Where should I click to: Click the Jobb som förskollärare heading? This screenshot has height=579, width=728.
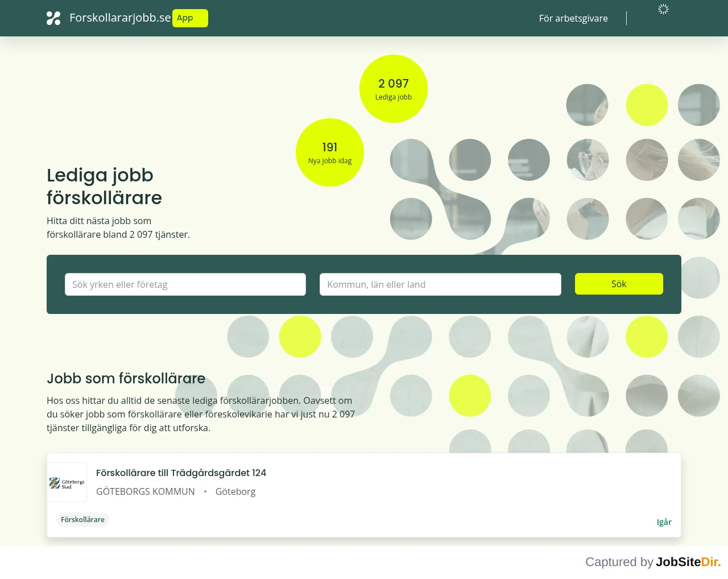(x=126, y=378)
